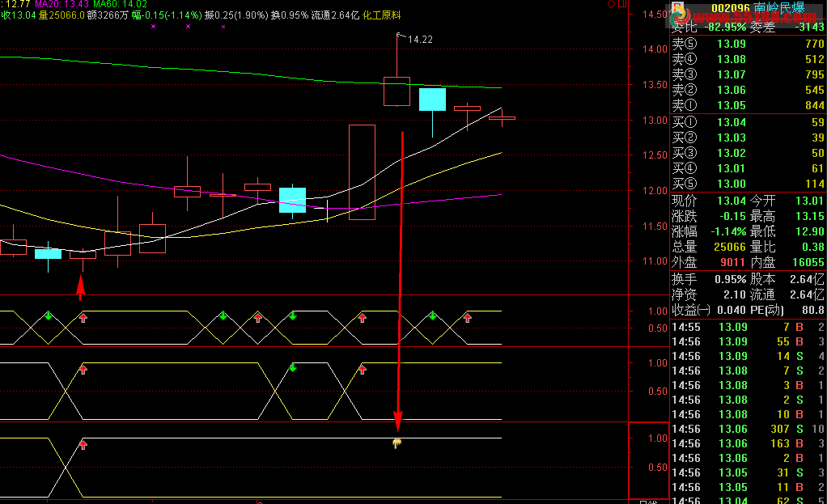Viewport: 827px width, 504px height.
Task: Click the MA60: 14.02 indicator label
Action: [121, 4]
